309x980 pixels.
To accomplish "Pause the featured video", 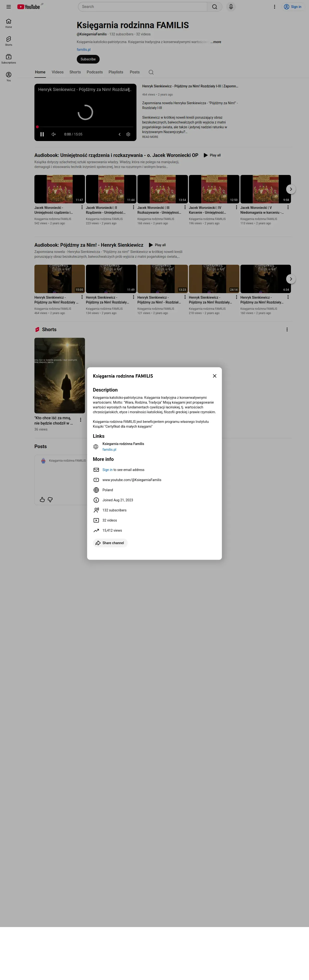I will click(42, 134).
